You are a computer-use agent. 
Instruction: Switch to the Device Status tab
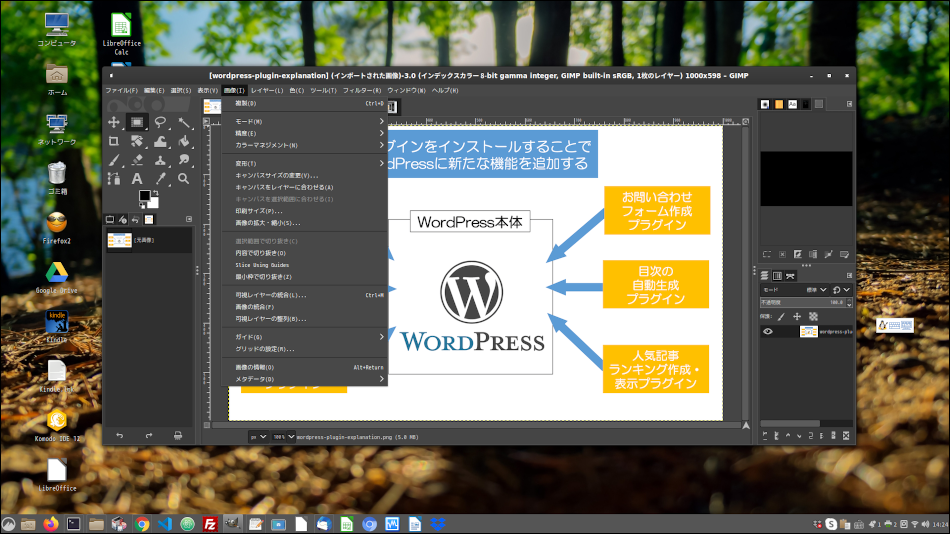[122, 219]
